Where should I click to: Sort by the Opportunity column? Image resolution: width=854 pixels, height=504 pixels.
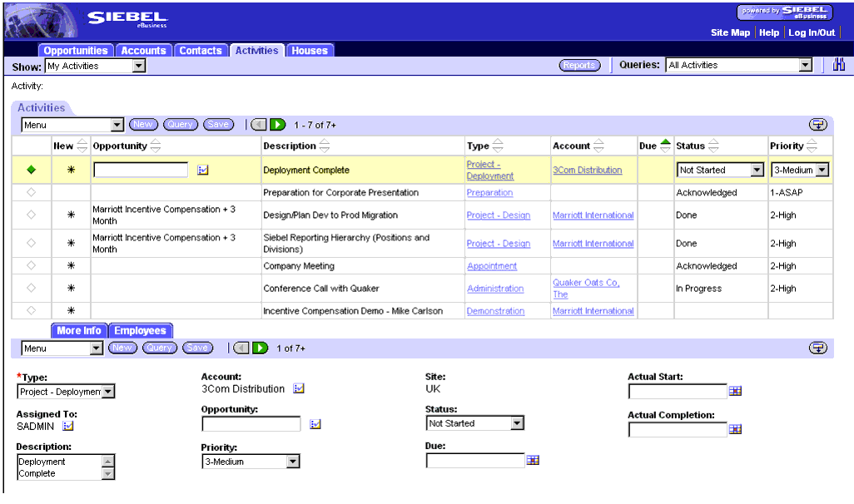pos(155,146)
